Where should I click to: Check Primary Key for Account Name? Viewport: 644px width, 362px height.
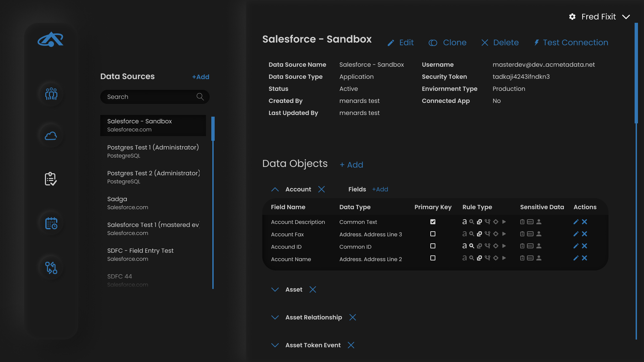tap(433, 258)
